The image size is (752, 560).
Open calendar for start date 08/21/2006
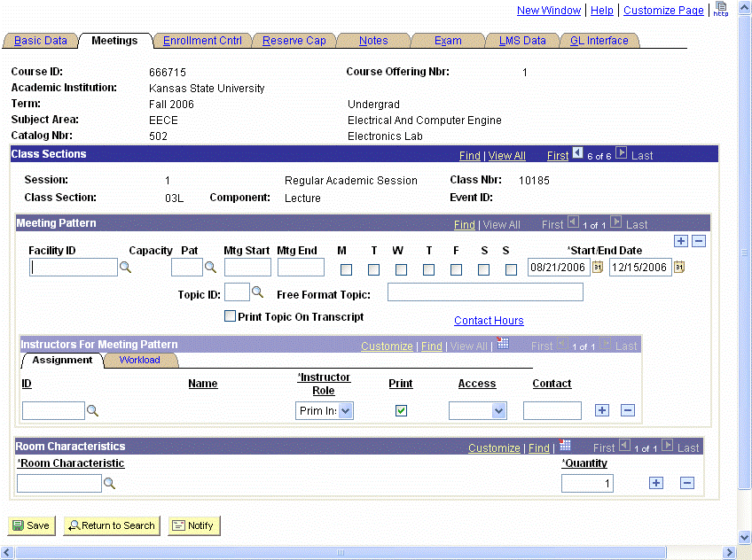[x=598, y=267]
